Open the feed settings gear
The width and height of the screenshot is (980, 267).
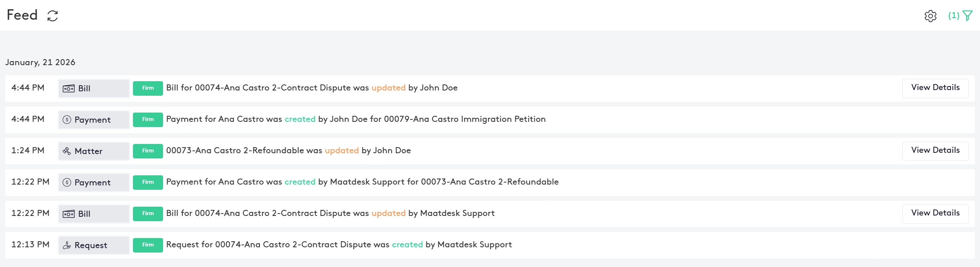click(x=930, y=16)
